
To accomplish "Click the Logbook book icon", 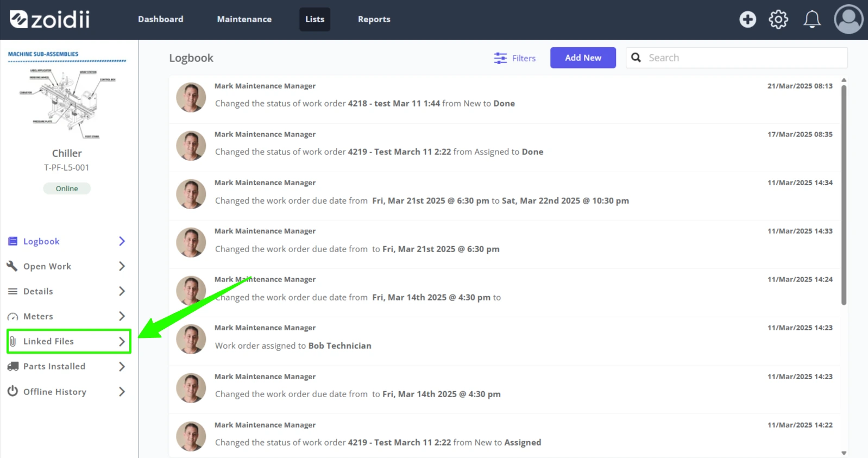I will [x=12, y=241].
